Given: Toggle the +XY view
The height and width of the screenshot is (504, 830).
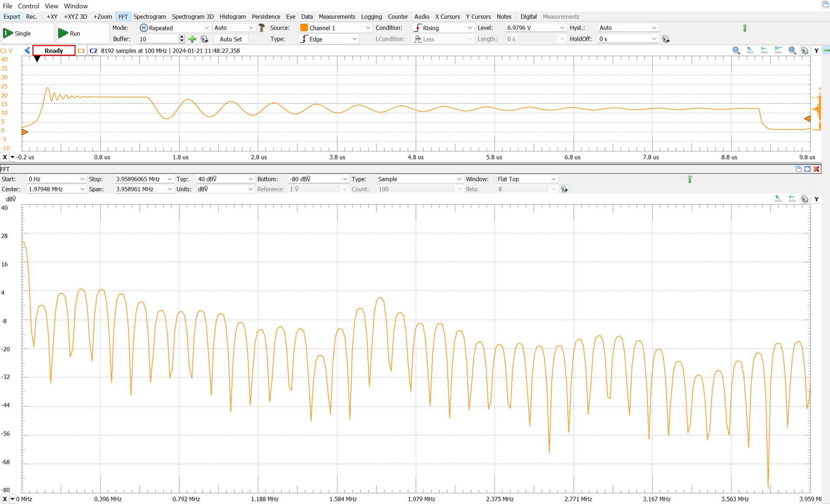Looking at the screenshot, I should [x=52, y=16].
